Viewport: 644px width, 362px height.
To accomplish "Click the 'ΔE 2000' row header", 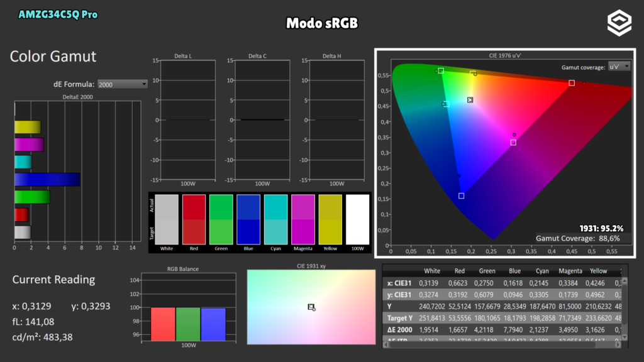I will 399,329.
